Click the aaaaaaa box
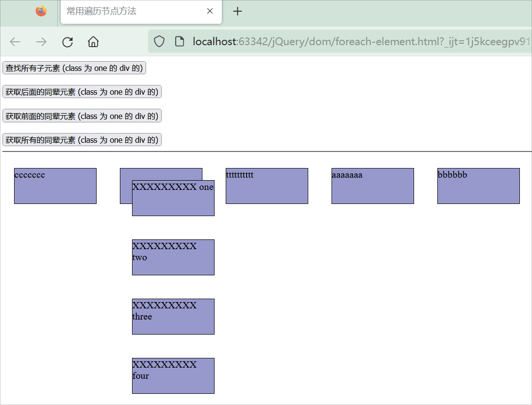This screenshot has height=405, width=532. (373, 186)
